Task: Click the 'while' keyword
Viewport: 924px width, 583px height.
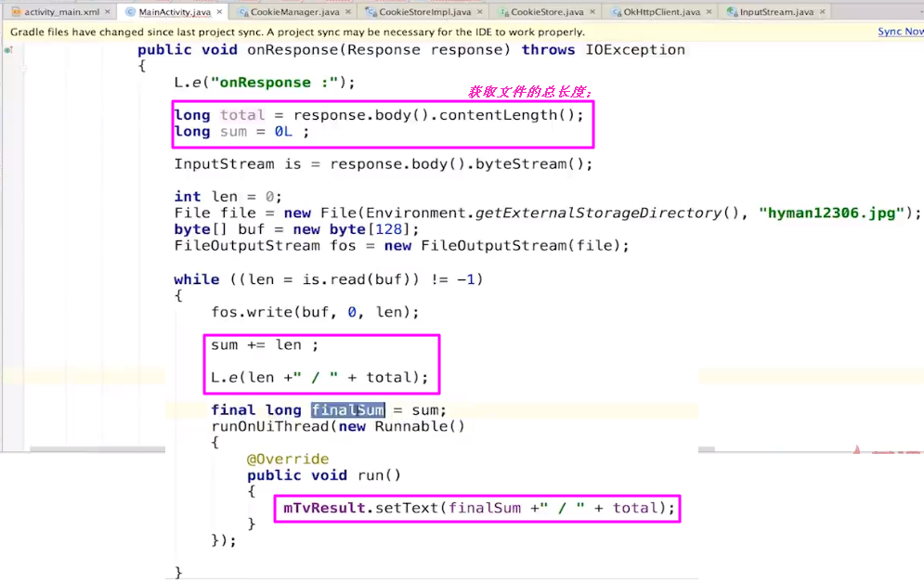Action: (x=197, y=279)
